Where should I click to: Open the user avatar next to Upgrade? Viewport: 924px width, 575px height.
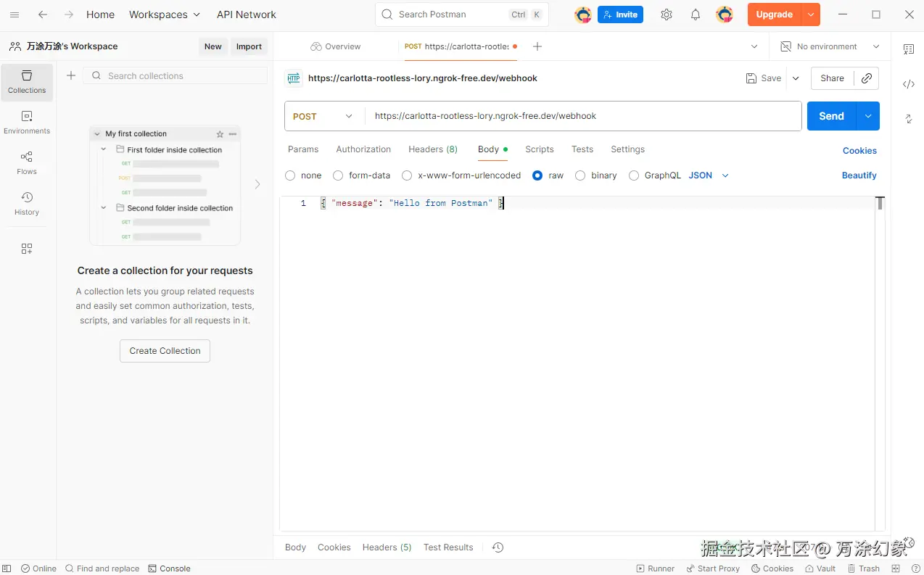724,15
